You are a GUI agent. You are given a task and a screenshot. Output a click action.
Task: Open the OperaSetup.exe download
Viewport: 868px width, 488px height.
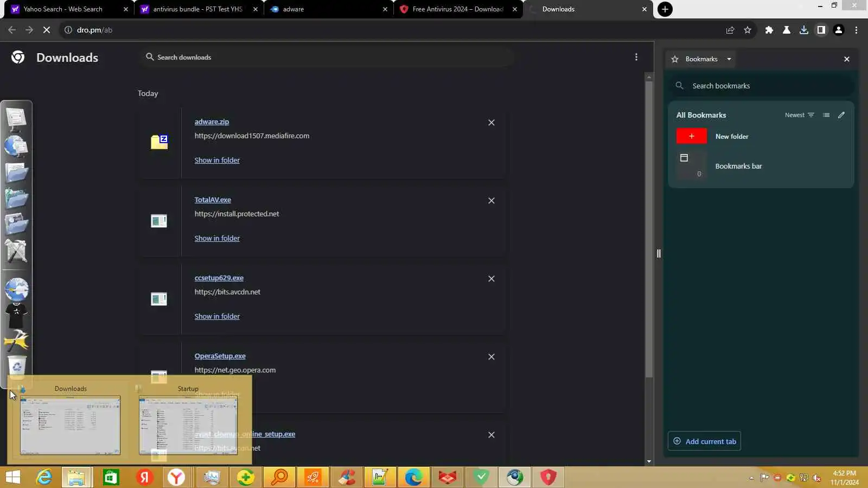220,356
